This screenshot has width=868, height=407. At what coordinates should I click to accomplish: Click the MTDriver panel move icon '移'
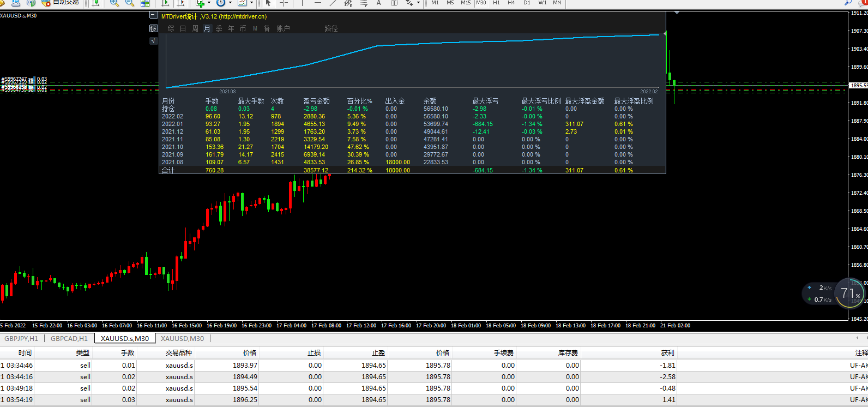coord(154,28)
